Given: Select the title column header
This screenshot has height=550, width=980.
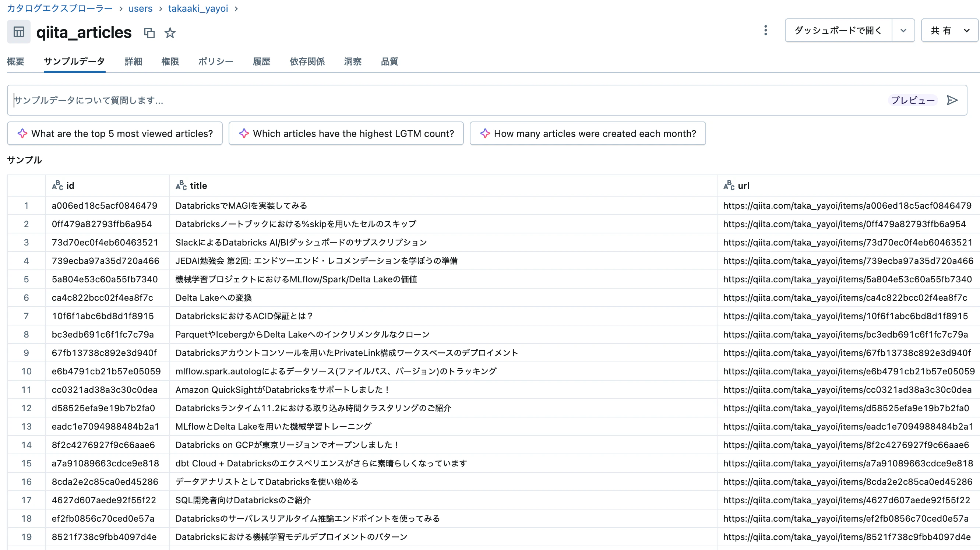Looking at the screenshot, I should coord(443,186).
